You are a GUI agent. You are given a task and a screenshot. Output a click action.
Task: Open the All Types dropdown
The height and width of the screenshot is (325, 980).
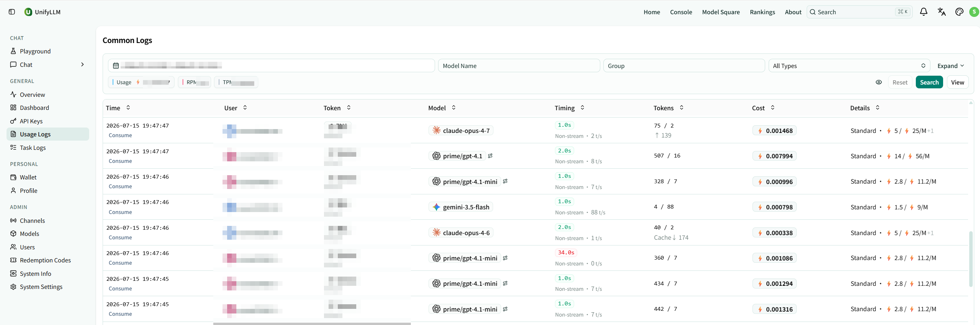click(x=849, y=66)
